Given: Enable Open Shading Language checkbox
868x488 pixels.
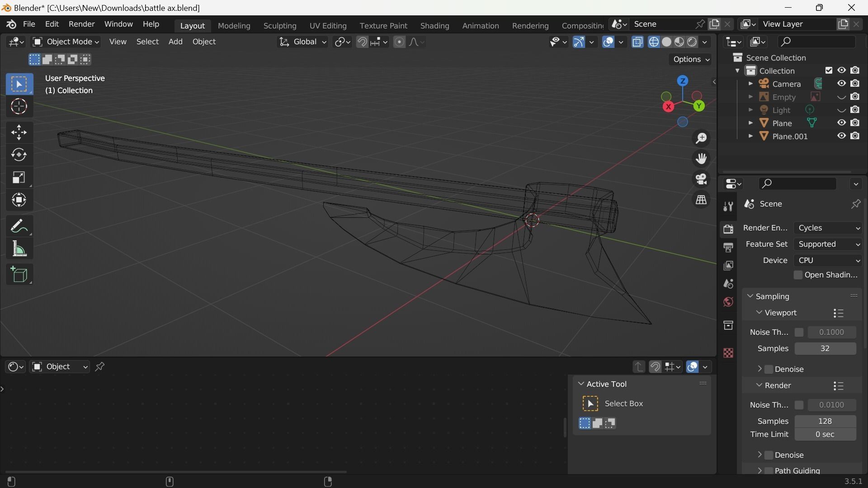Looking at the screenshot, I should click(x=798, y=275).
